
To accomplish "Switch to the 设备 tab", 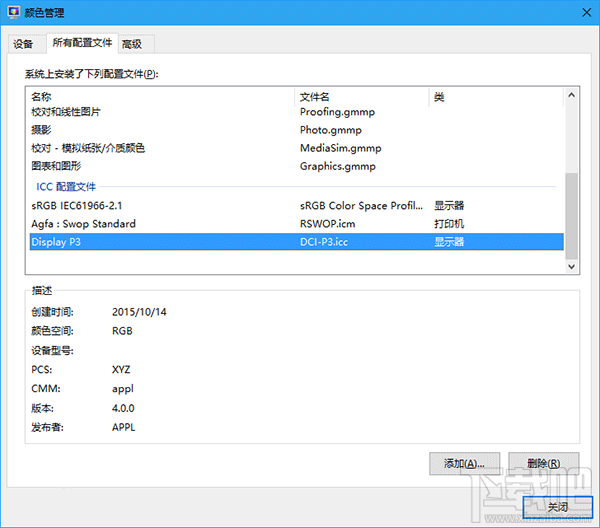I will pos(27,44).
